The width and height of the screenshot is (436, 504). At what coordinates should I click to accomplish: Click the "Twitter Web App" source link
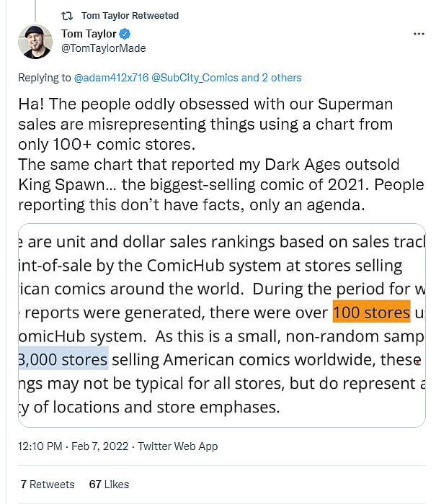pyautogui.click(x=178, y=446)
